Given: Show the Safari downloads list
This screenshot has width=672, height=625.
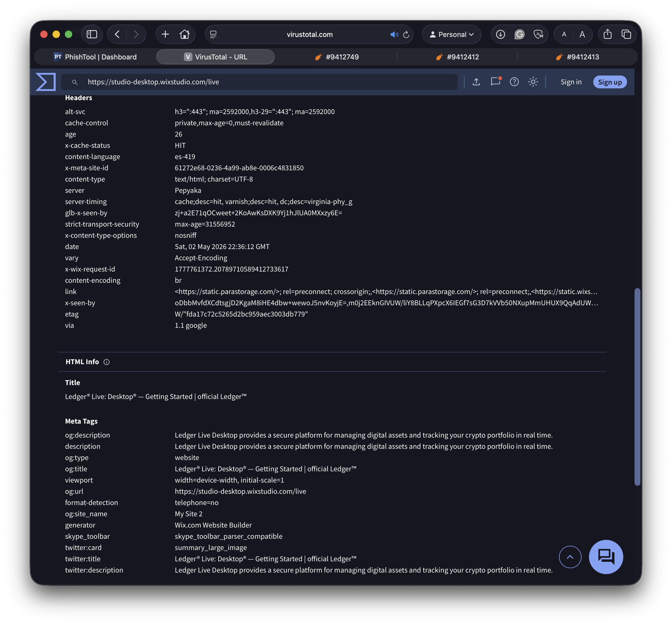Looking at the screenshot, I should [501, 34].
